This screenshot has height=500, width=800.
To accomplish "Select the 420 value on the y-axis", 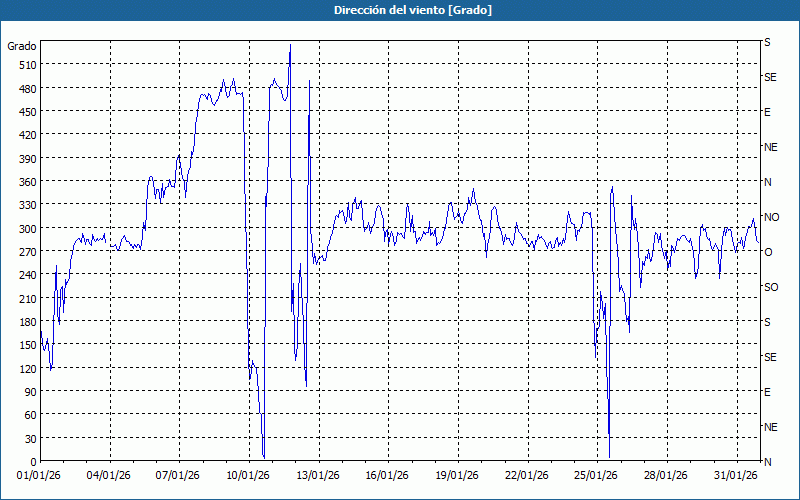I will 28,135.
